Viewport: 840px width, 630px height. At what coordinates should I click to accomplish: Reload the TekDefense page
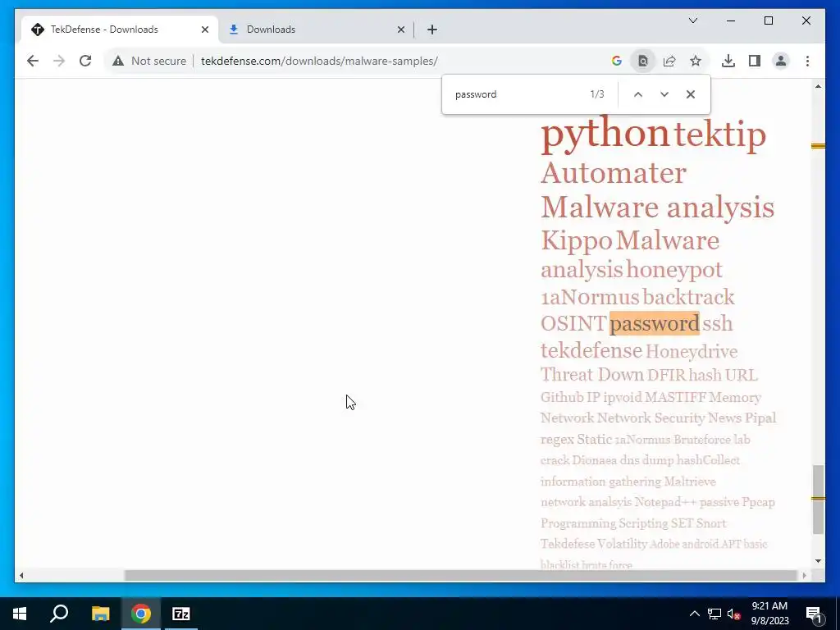85,61
